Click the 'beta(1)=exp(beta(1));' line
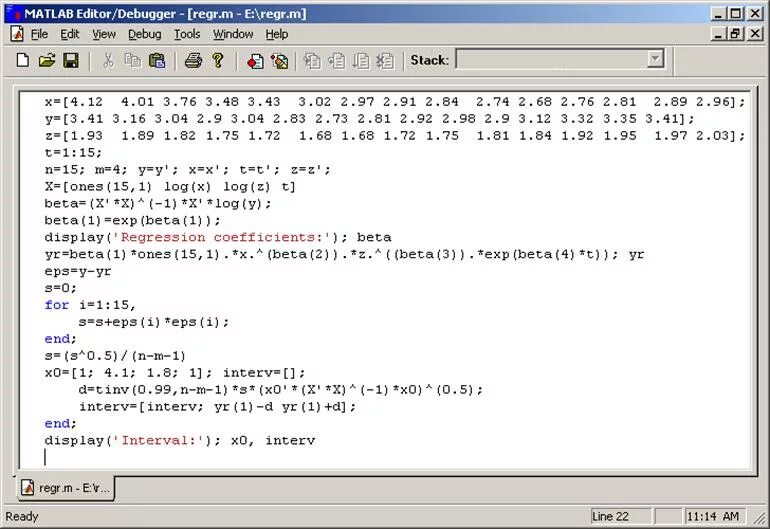The image size is (770, 529). (133, 220)
